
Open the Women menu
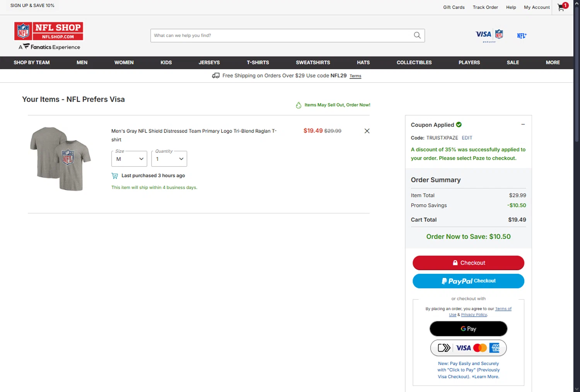pyautogui.click(x=124, y=63)
